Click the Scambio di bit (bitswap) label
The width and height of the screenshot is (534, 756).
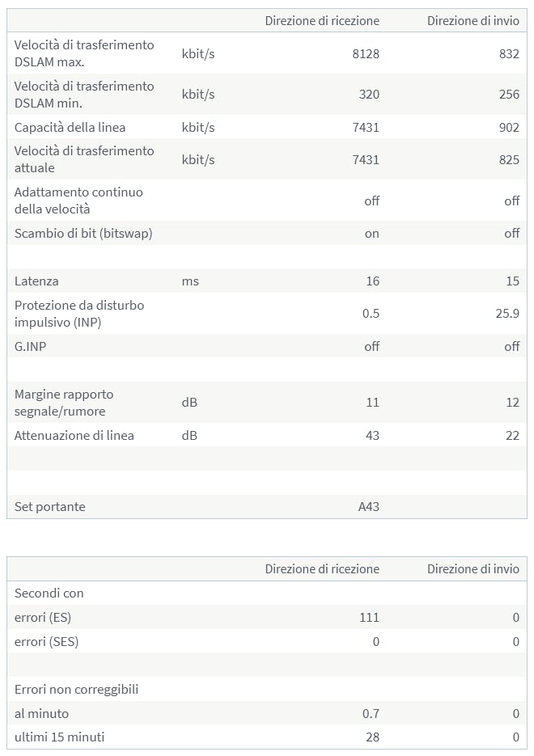[x=83, y=233]
